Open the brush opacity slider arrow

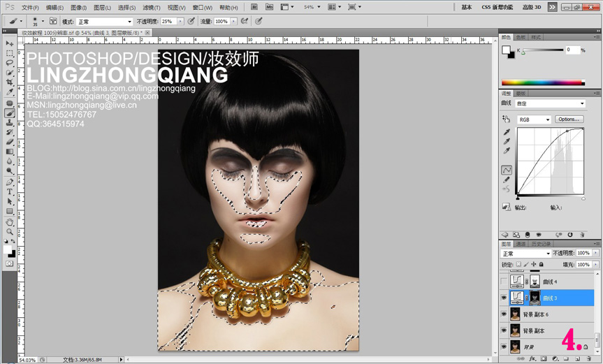pyautogui.click(x=180, y=22)
